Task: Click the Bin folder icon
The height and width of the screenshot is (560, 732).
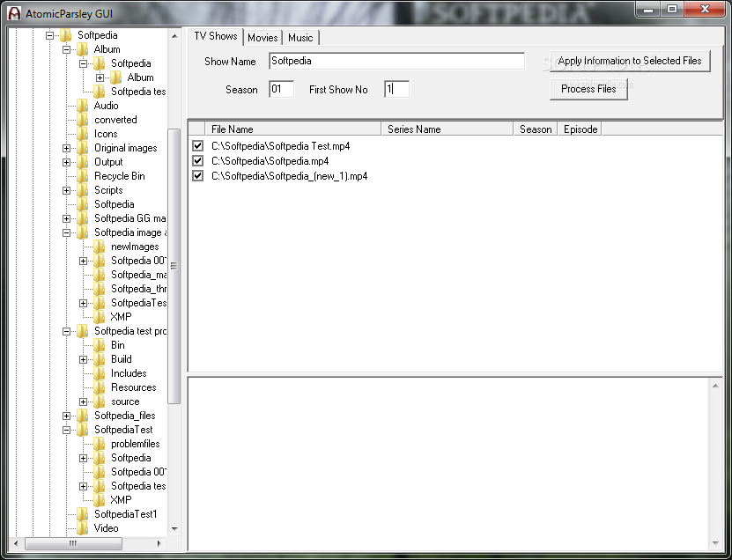Action: (x=99, y=345)
